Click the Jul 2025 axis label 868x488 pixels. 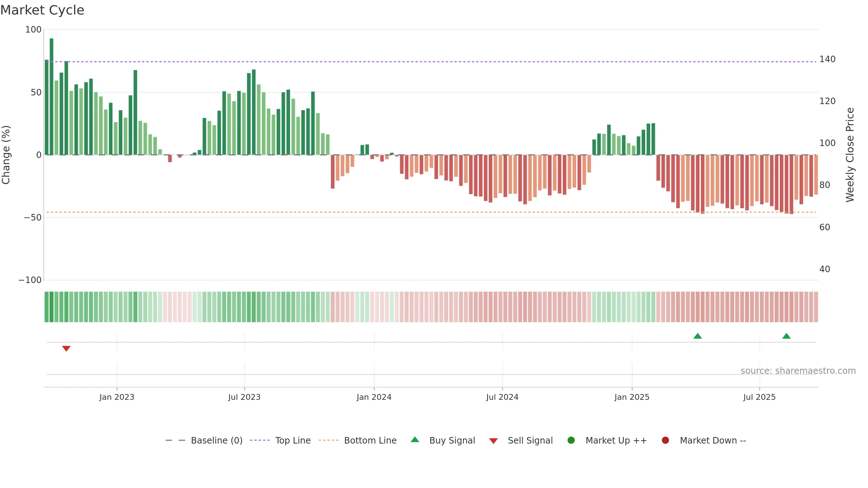759,397
